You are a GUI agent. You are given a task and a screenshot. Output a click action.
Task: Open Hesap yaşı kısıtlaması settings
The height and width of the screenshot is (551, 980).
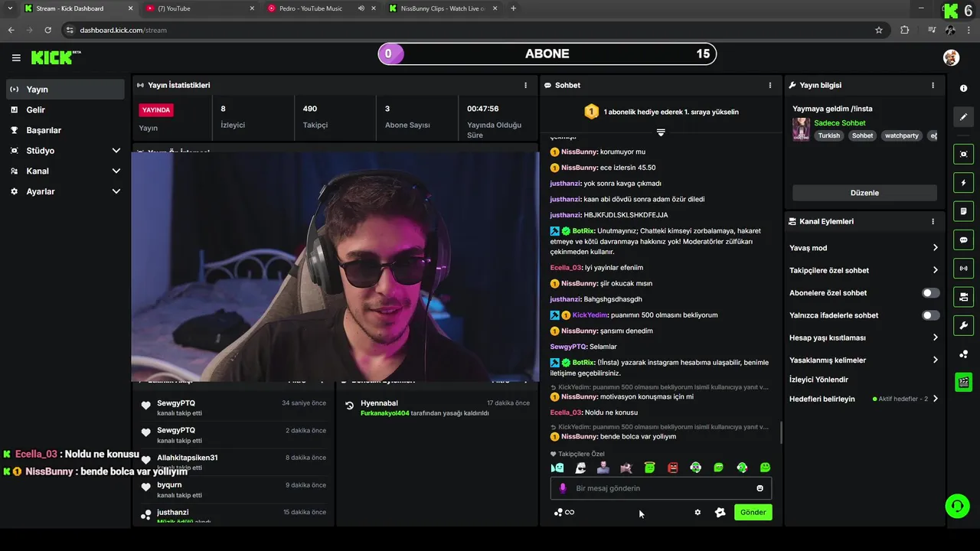tap(864, 337)
